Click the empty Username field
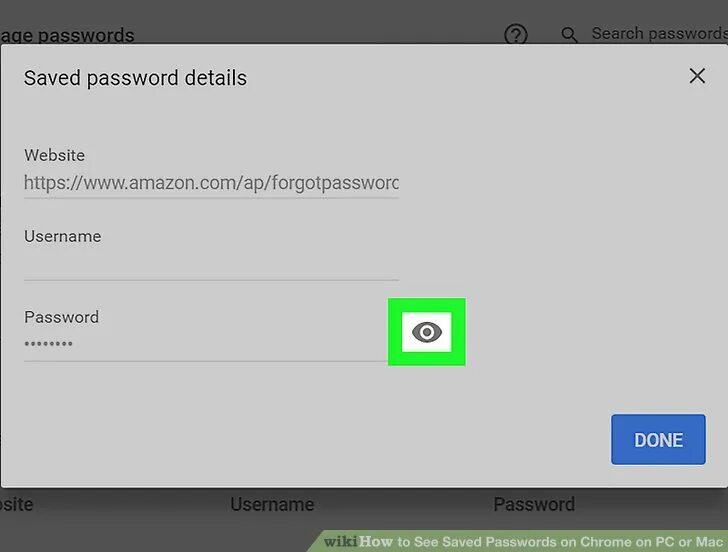This screenshot has height=552, width=728. pos(211,265)
